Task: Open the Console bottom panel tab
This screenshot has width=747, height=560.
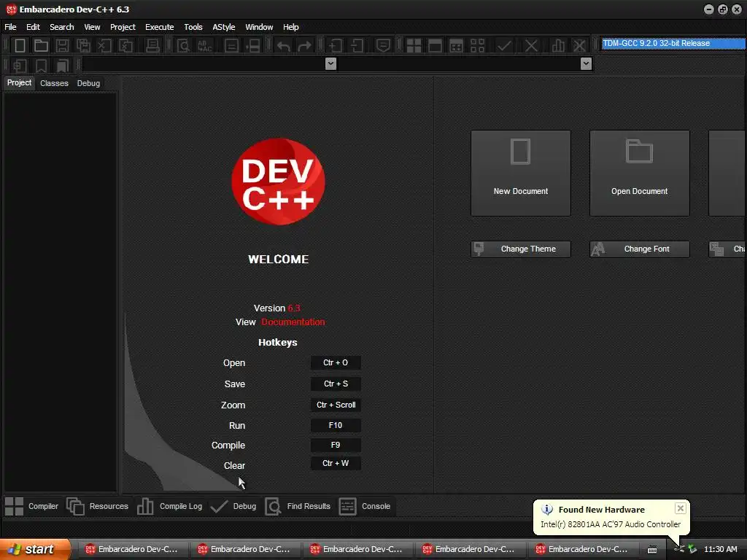Action: [x=365, y=506]
